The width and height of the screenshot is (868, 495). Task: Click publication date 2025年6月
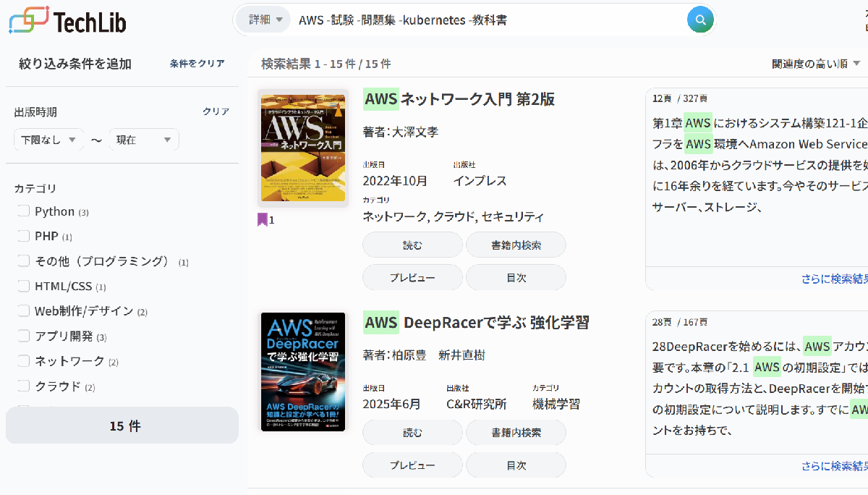pyautogui.click(x=391, y=404)
